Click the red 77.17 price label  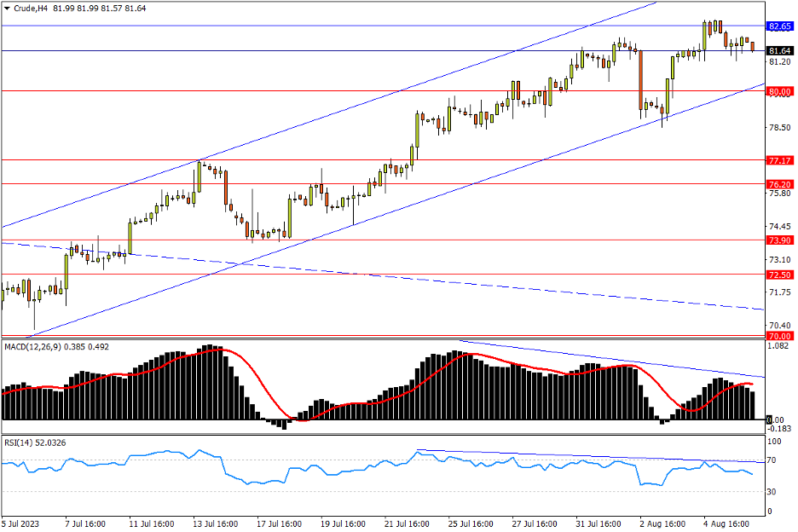780,160
